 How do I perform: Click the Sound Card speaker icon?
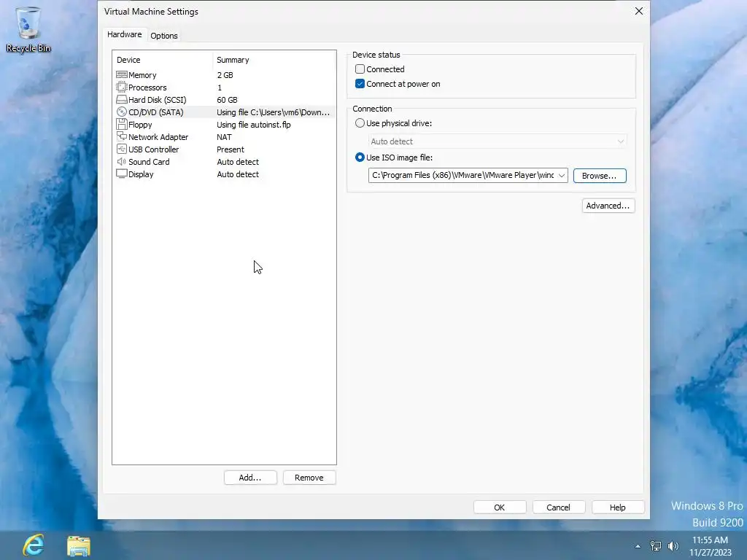[x=122, y=161]
